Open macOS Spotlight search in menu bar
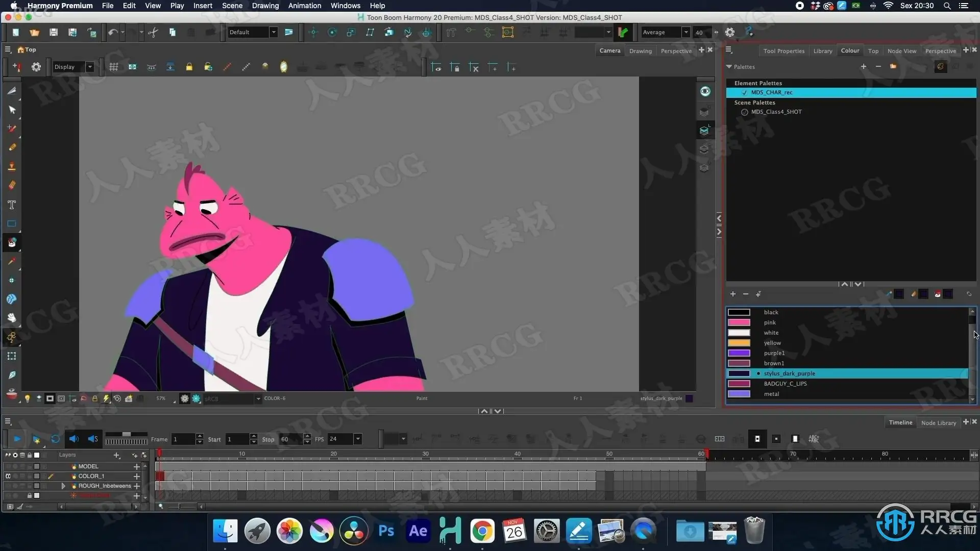This screenshot has width=980, height=551. point(947,6)
